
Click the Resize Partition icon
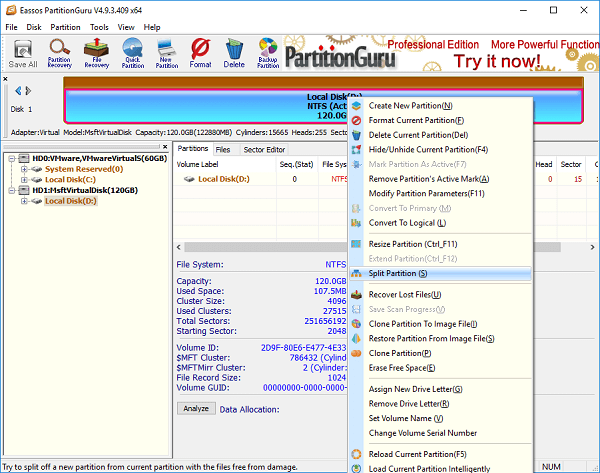pos(356,244)
